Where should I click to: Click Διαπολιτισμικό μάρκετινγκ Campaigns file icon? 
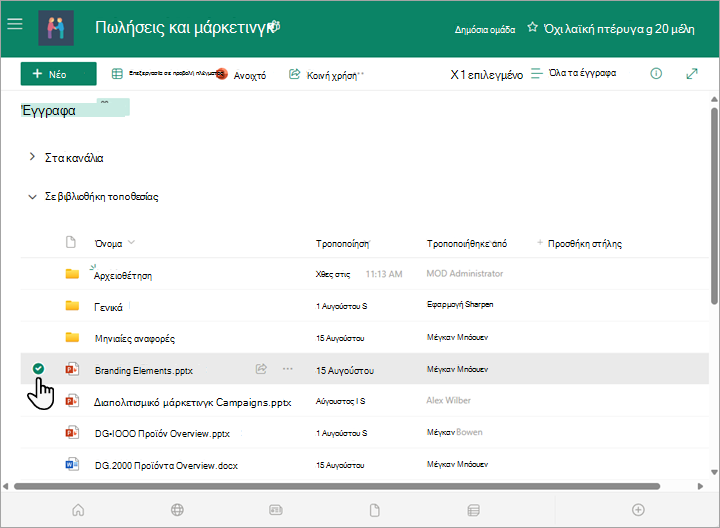[72, 400]
